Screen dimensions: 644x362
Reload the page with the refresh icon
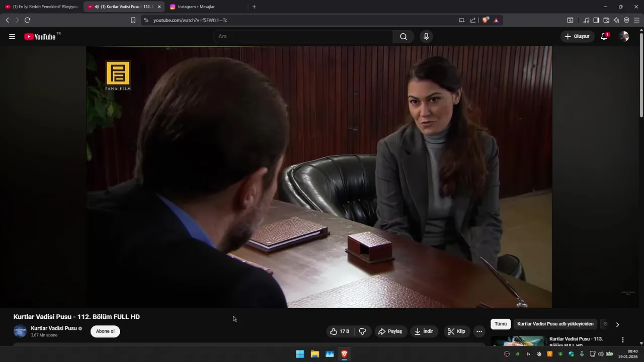pyautogui.click(x=27, y=20)
